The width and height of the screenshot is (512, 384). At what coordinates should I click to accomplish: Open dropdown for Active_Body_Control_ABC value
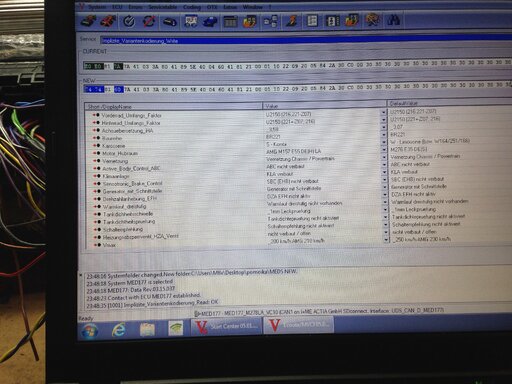(x=384, y=165)
